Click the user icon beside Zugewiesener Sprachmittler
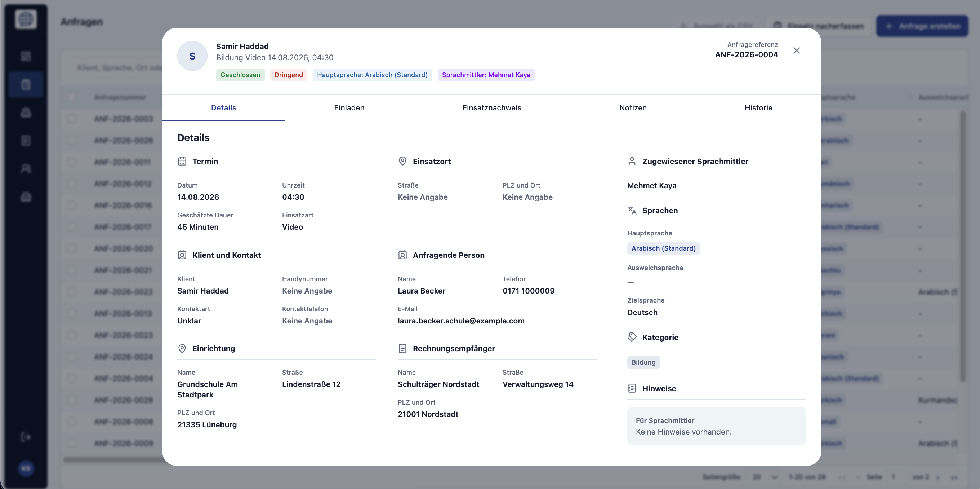 [632, 161]
